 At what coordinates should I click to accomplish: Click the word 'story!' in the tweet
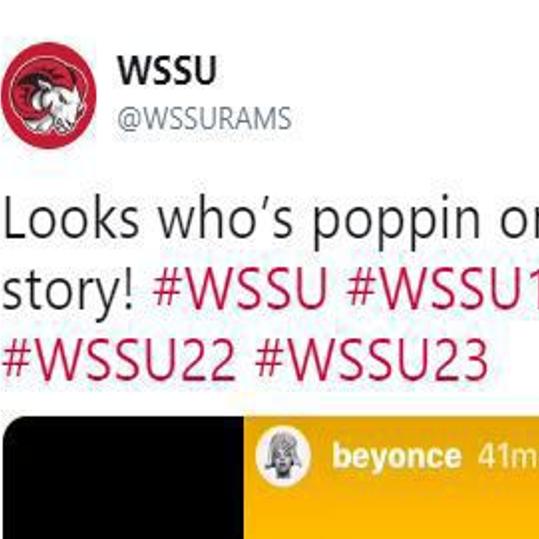(x=67, y=292)
